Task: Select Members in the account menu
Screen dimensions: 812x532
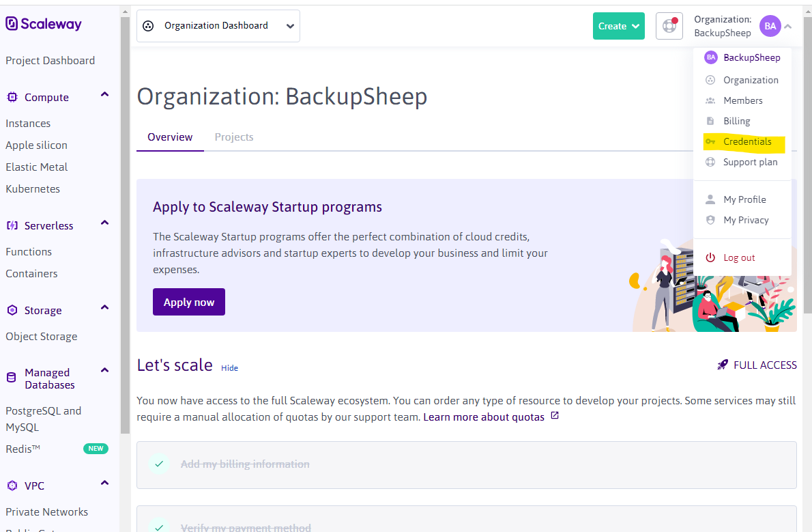Action: (742, 100)
